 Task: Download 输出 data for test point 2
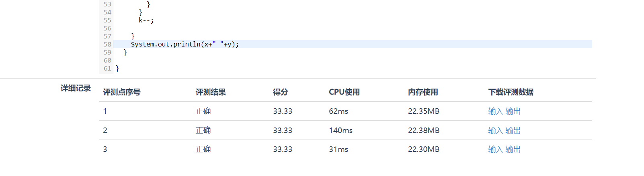pyautogui.click(x=513, y=130)
